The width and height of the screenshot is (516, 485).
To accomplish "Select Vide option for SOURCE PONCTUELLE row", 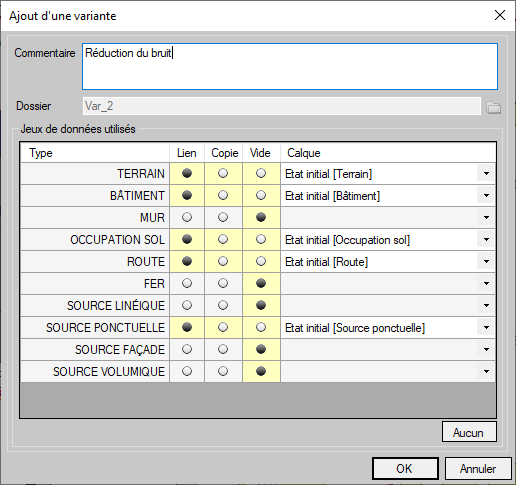I will [261, 327].
